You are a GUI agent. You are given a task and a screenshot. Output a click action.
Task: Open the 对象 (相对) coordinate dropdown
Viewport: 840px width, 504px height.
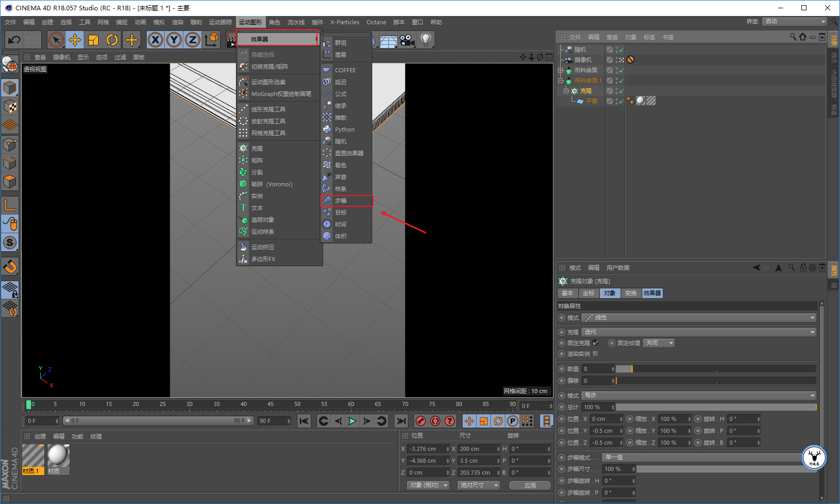428,485
